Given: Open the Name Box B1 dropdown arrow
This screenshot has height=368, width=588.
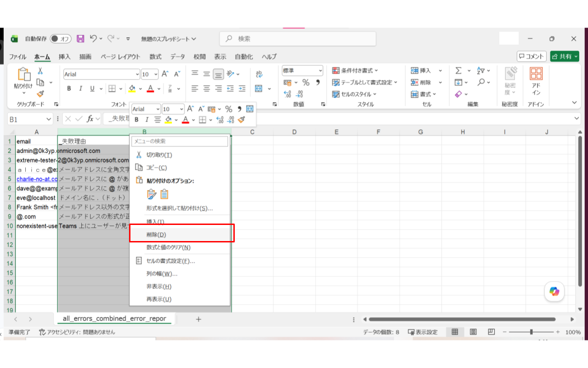Looking at the screenshot, I should 49,119.
